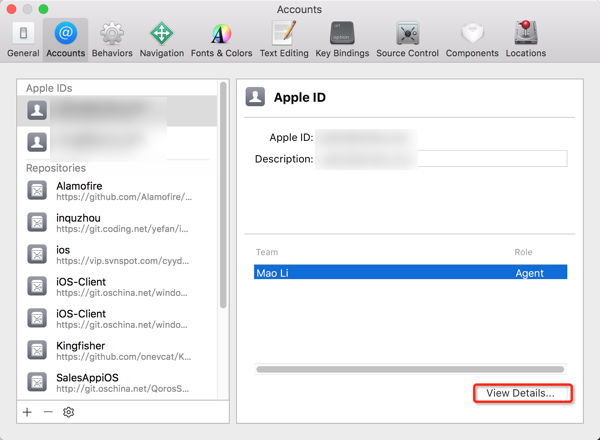Open Behaviors gear preferences
Viewport: 600px width, 440px height.
click(x=112, y=33)
